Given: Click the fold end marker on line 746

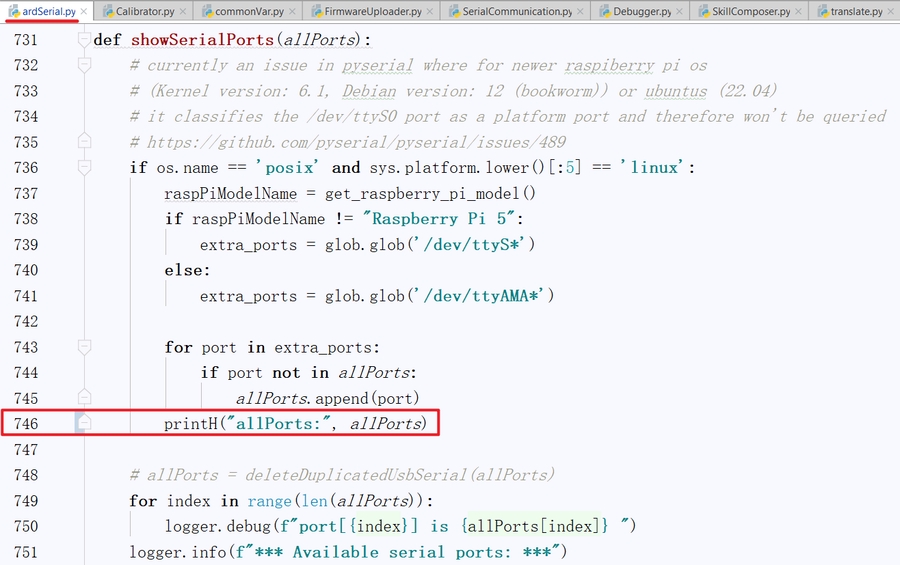Looking at the screenshot, I should [84, 424].
